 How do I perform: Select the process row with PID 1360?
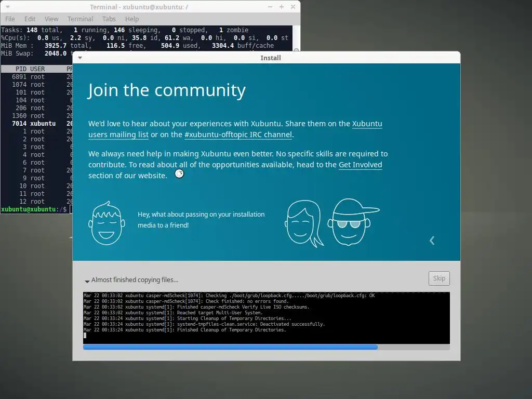tap(37, 116)
